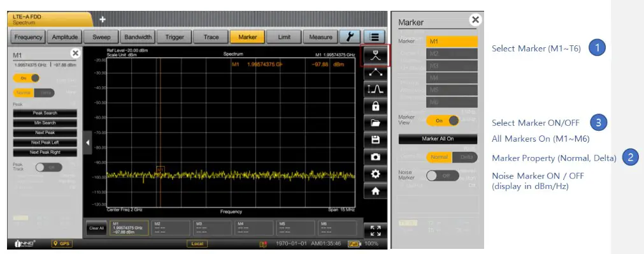Open settings gear icon
Screen dimensions: 644x254
point(375,174)
